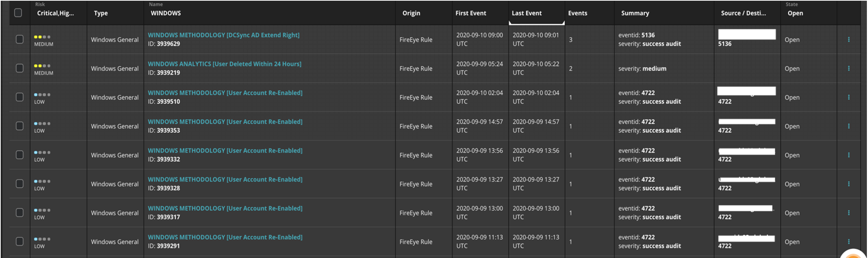Image resolution: width=868 pixels, height=258 pixels.
Task: Open actions menu for alert 3939353
Action: tap(849, 126)
